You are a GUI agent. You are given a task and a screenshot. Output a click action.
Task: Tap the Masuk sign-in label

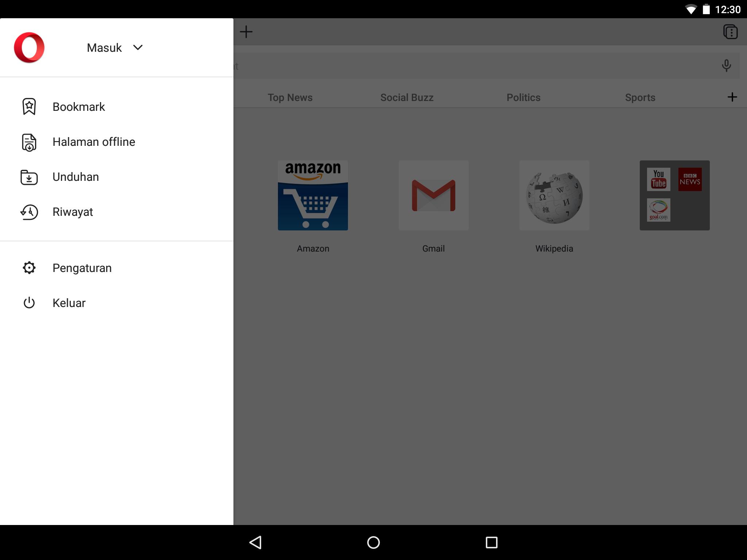[104, 48]
